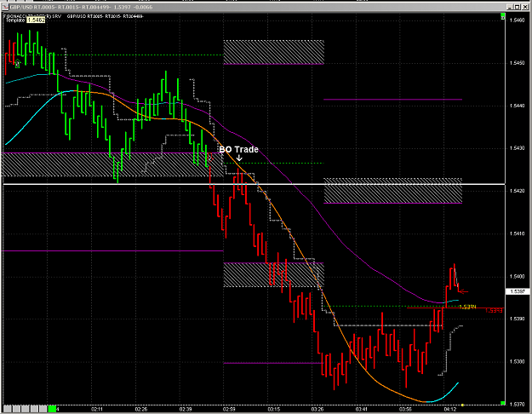
Task: Click the highlighted current price 1.5397 on axis
Action: pyautogui.click(x=518, y=291)
